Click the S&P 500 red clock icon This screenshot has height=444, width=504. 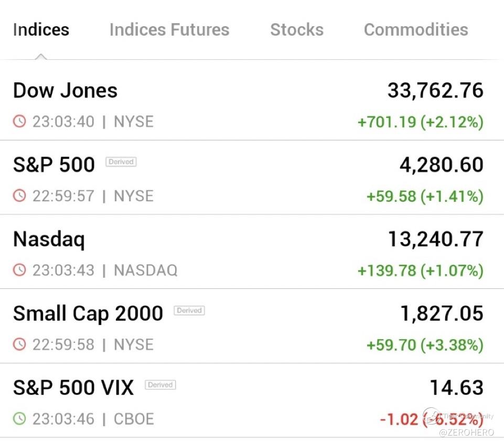click(x=19, y=196)
